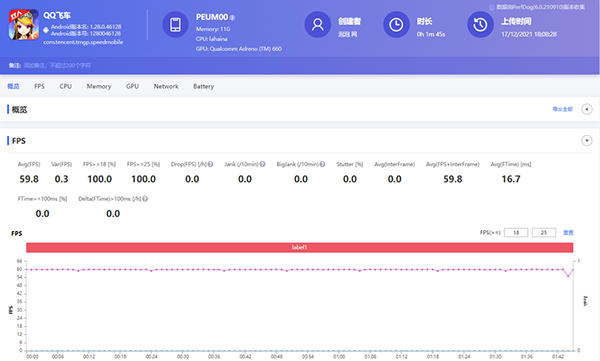Click the upload time history icon
This screenshot has height=361, width=600.
point(480,25)
